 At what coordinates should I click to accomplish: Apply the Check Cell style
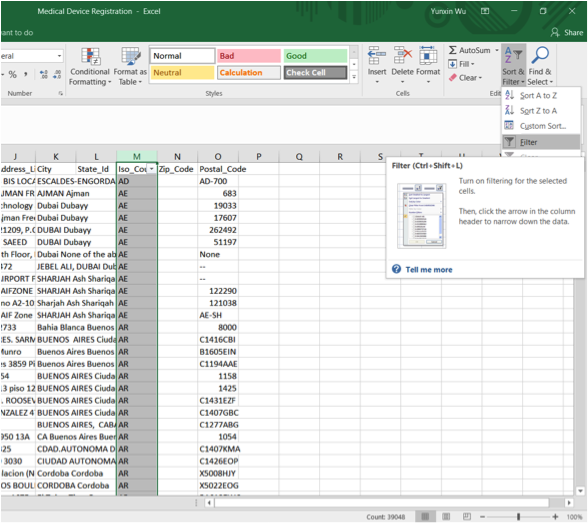click(315, 73)
